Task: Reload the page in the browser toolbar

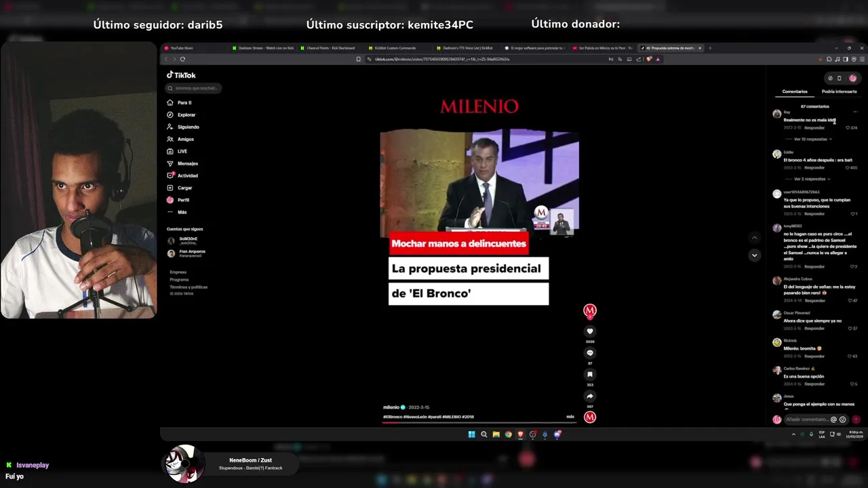Action: pos(182,59)
